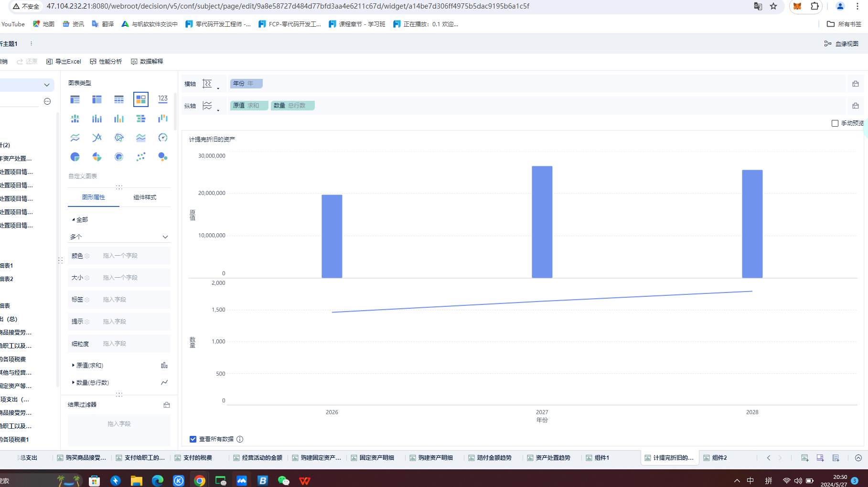This screenshot has height=487, width=868.
Task: Select the partitioned line chart type
Action: point(75,138)
